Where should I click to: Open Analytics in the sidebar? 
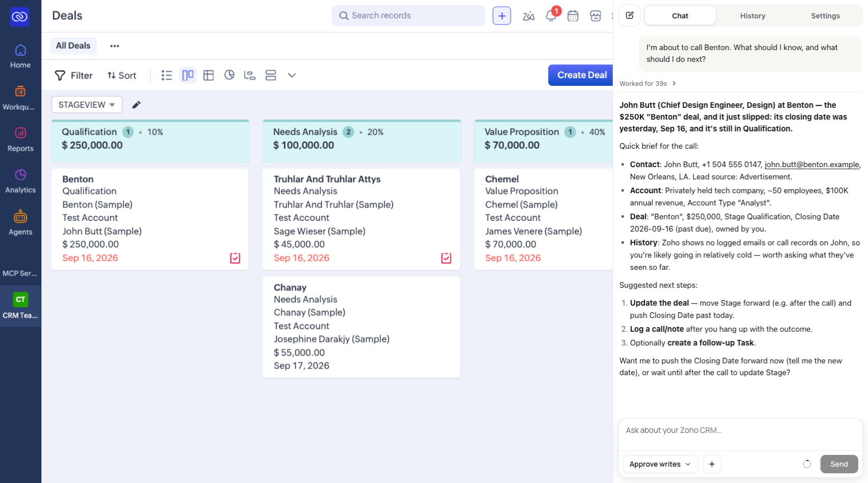click(x=20, y=181)
